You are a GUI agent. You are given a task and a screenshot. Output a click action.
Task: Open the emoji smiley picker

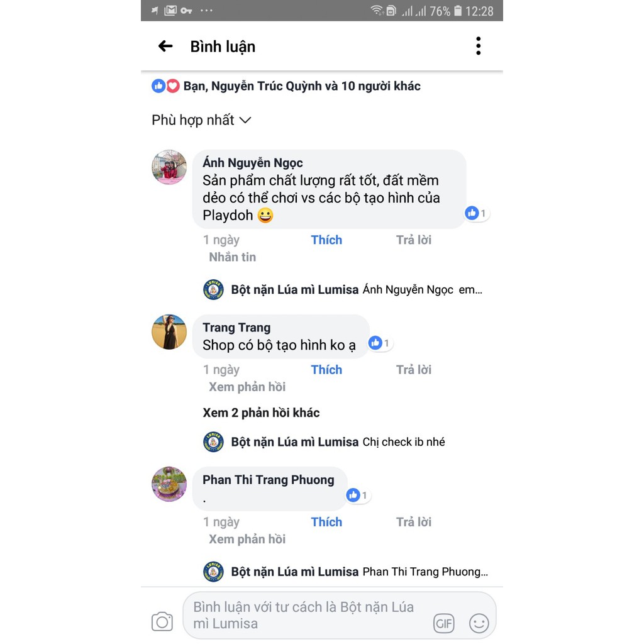click(479, 623)
